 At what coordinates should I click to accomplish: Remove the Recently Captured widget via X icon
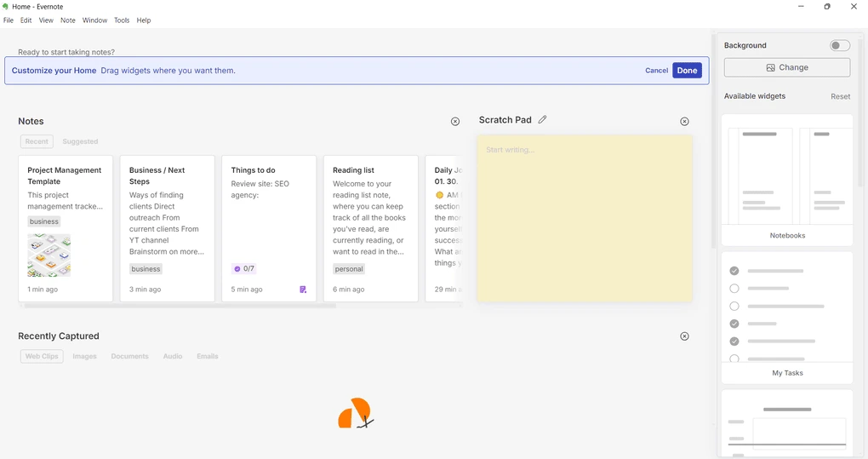[684, 336]
